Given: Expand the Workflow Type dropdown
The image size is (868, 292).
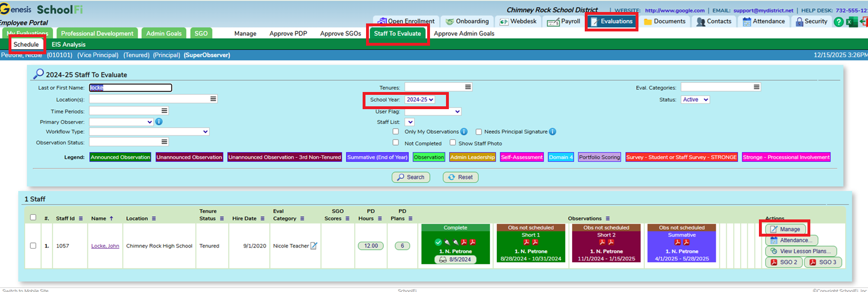Looking at the screenshot, I should click(149, 131).
